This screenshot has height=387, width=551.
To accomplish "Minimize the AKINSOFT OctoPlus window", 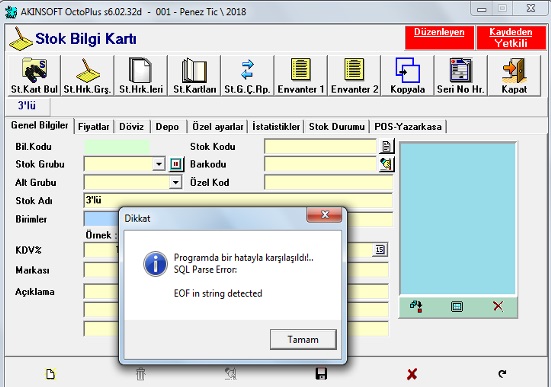I will 481,9.
